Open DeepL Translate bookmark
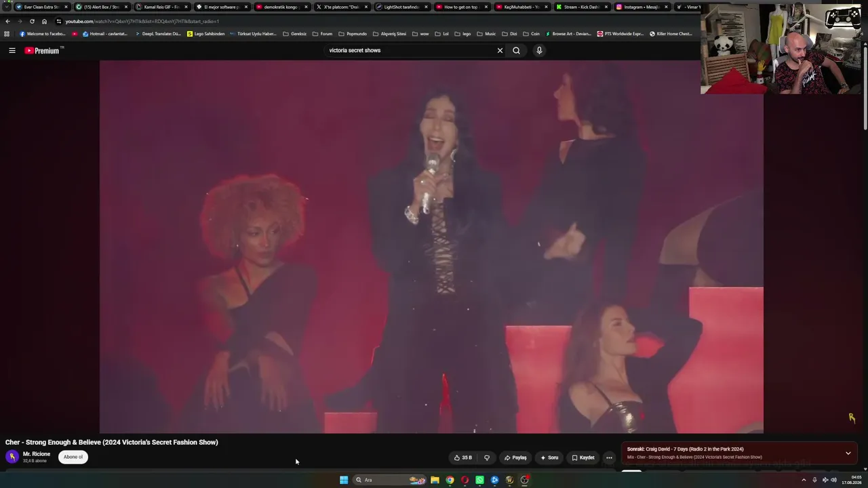The image size is (868, 488). pos(158,34)
